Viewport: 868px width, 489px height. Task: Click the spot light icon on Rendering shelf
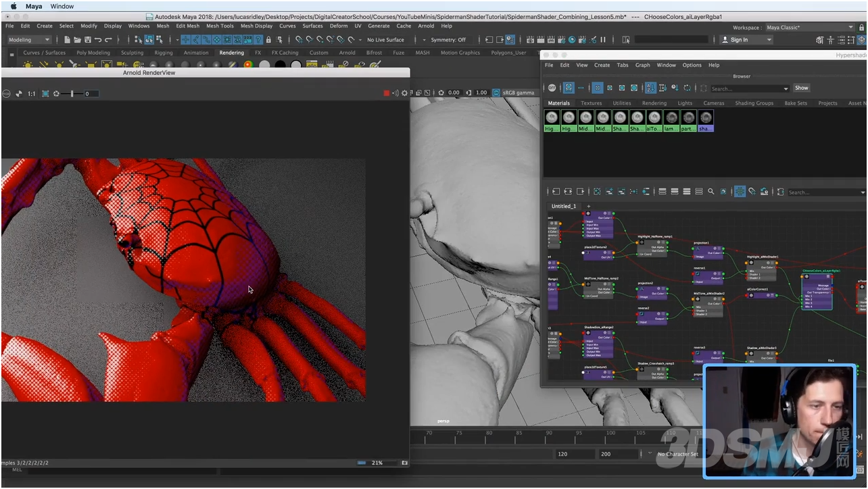(x=74, y=64)
